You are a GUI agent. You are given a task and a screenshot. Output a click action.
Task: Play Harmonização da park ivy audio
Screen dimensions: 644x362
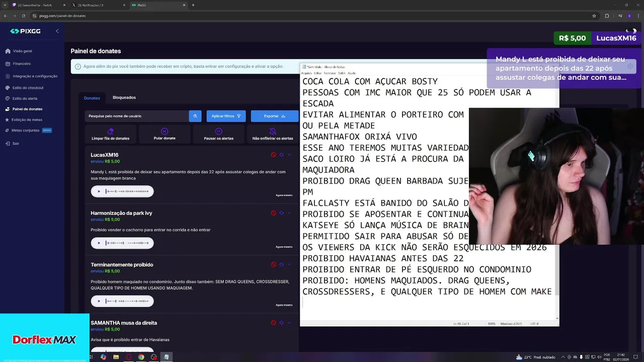pos(99,243)
